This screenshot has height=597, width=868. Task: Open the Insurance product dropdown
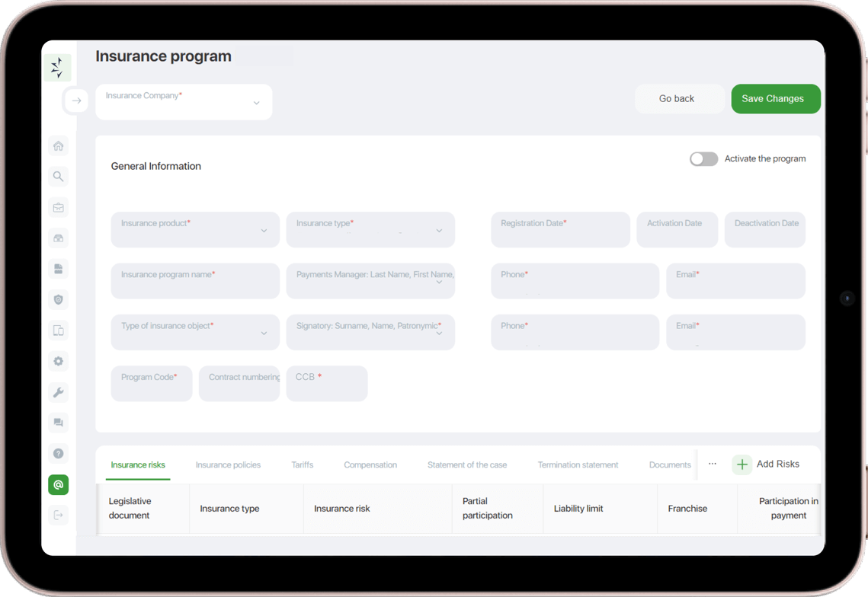[195, 230]
